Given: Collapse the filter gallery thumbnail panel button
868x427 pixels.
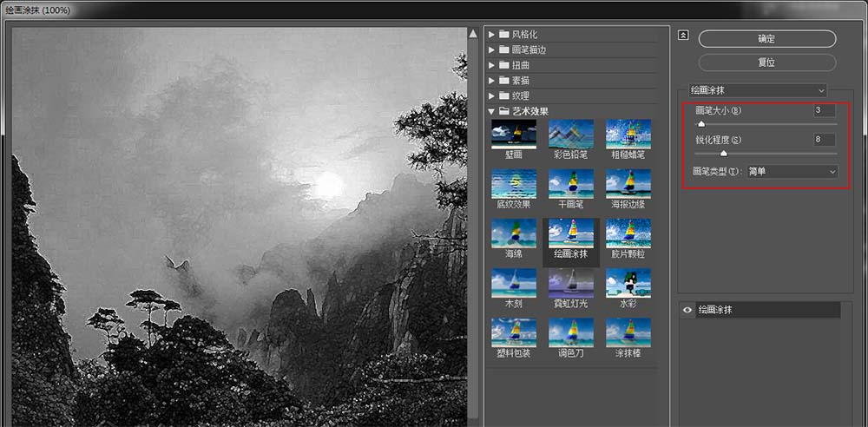Looking at the screenshot, I should click(x=683, y=35).
